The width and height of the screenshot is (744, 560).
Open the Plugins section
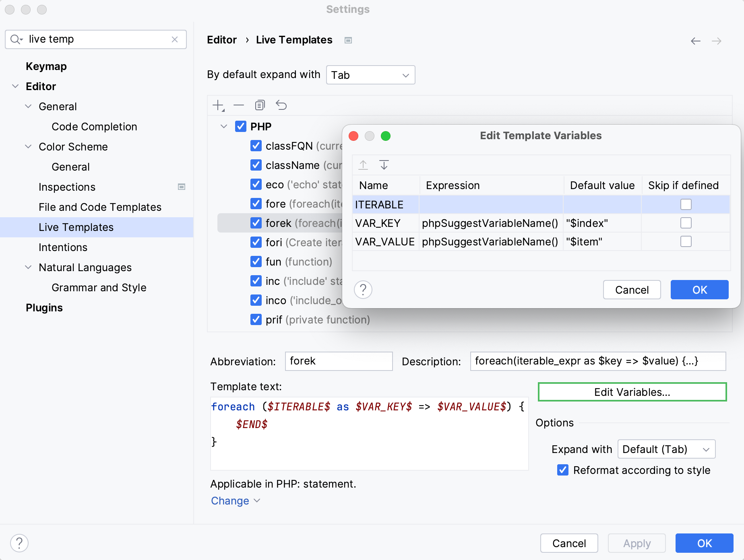[x=44, y=307]
